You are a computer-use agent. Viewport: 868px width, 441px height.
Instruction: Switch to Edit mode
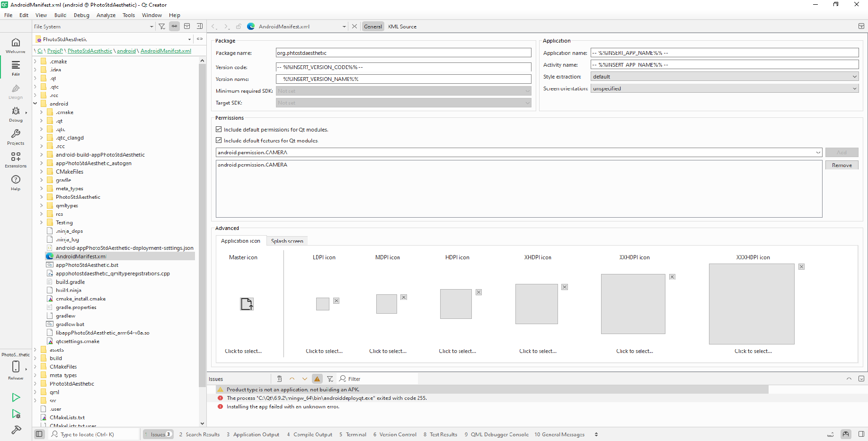[x=16, y=68]
